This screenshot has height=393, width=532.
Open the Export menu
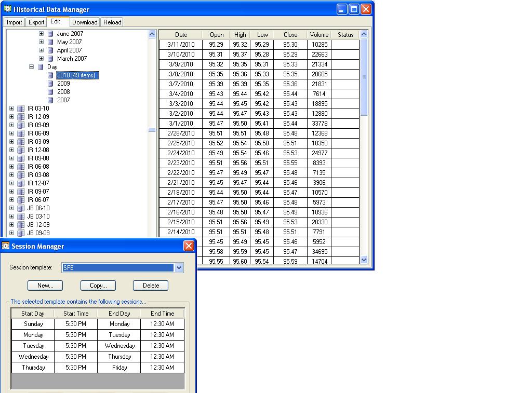(x=36, y=22)
